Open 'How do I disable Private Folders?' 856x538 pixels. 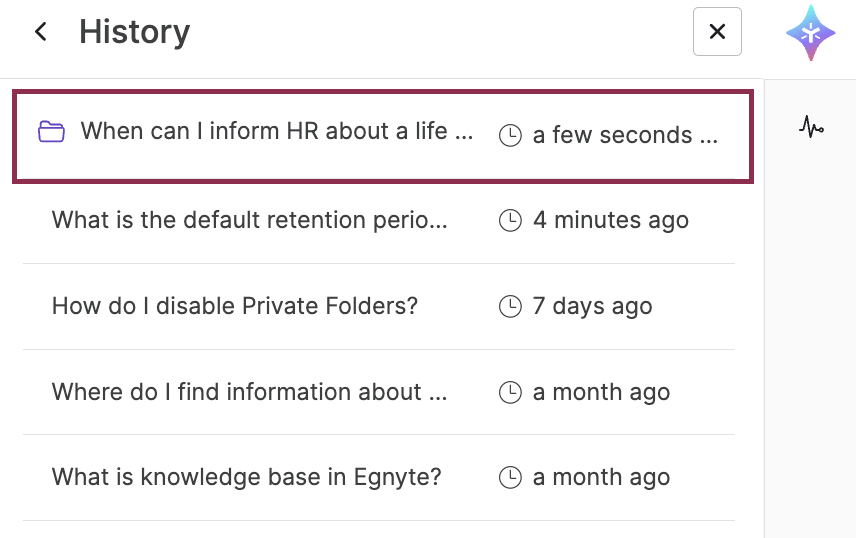click(379, 306)
